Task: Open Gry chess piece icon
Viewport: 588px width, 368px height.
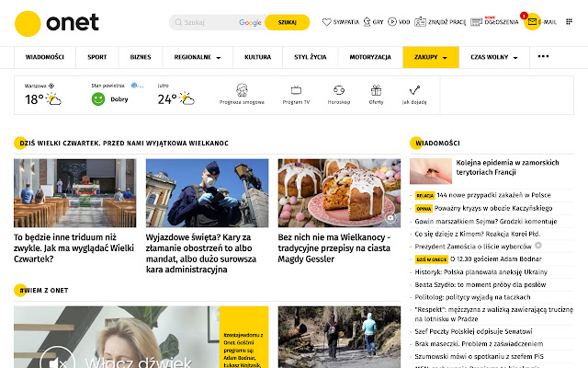Action: pos(367,22)
